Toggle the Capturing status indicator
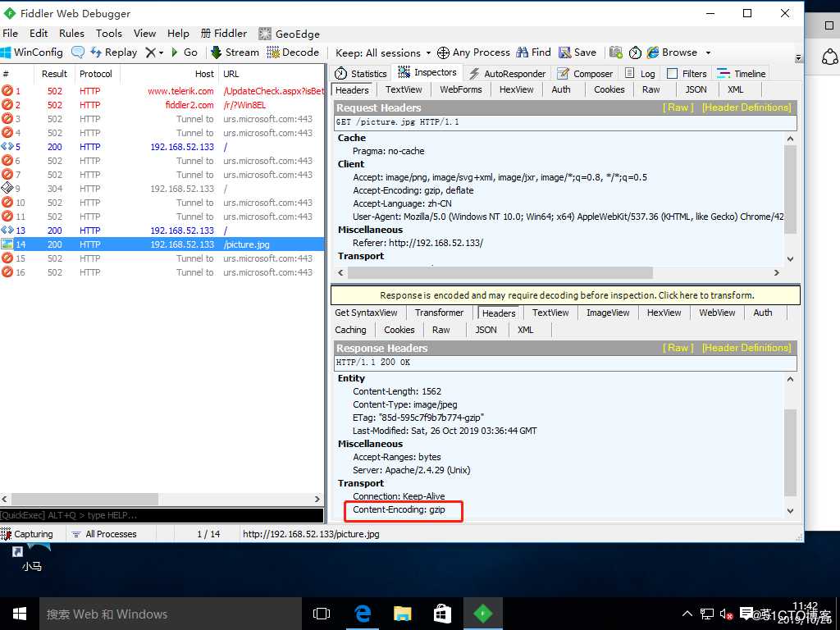This screenshot has width=840, height=630. [x=27, y=533]
